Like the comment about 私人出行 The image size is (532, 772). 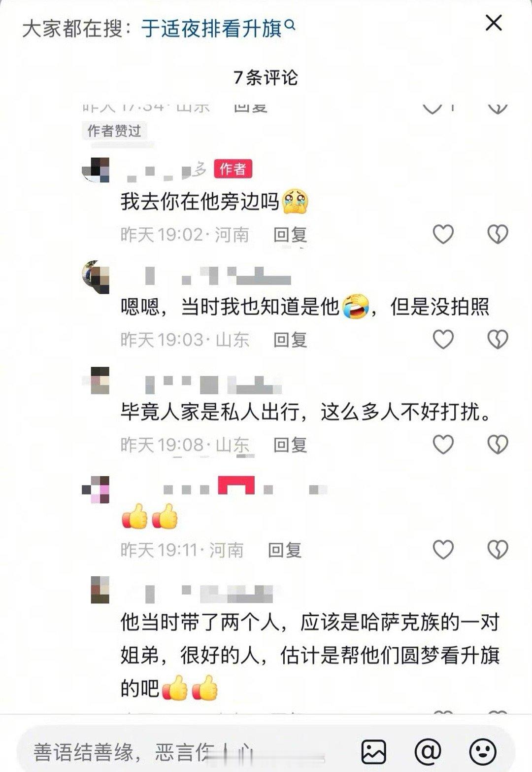443,445
